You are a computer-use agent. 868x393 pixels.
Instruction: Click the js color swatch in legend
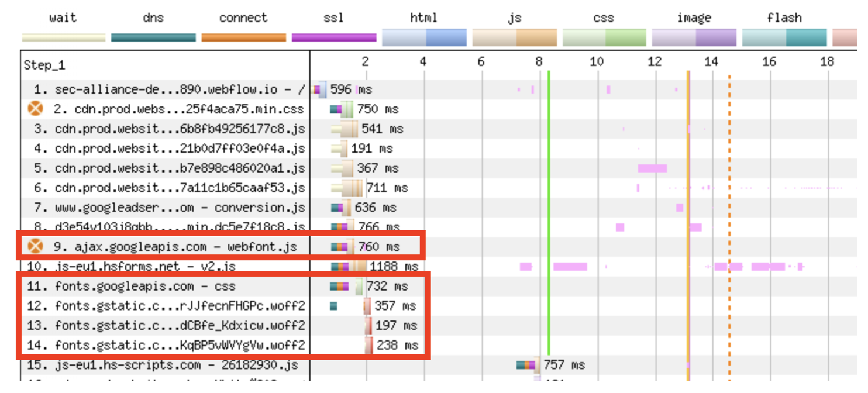(515, 37)
